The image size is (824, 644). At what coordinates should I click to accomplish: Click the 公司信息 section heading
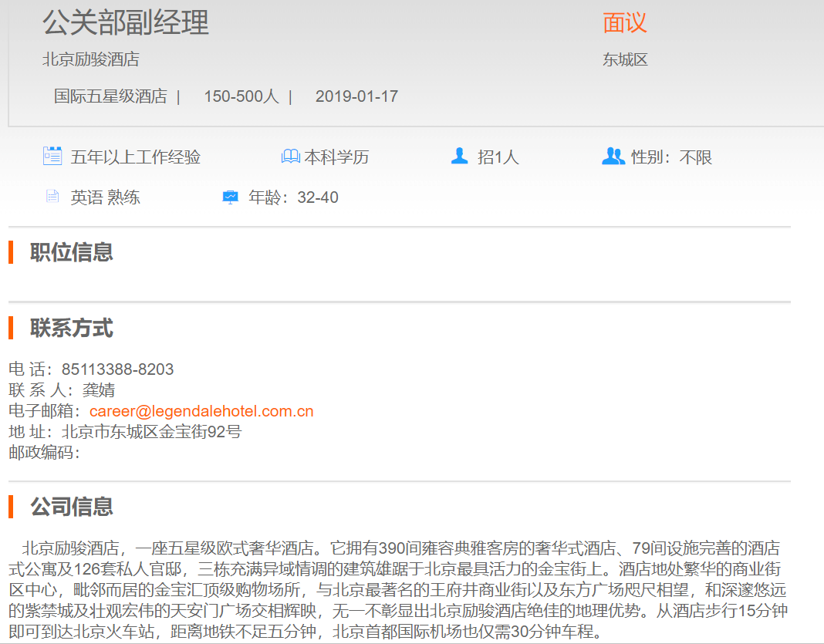[x=72, y=507]
